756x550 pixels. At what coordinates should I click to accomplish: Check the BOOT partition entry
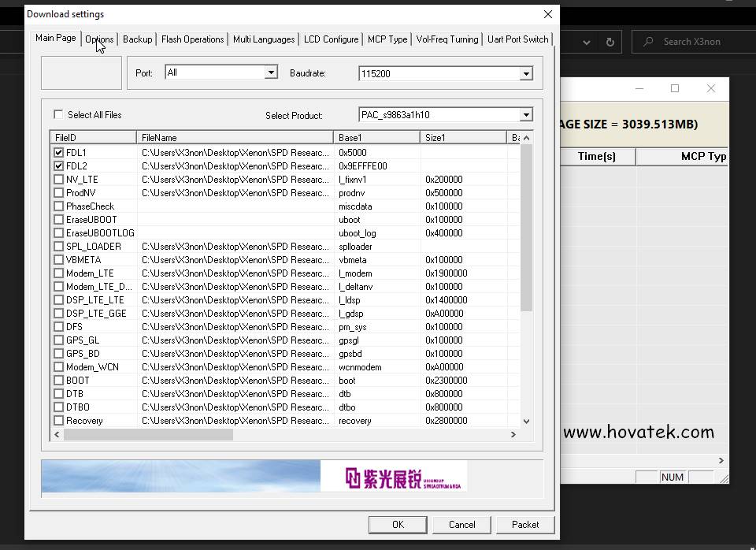(x=58, y=380)
